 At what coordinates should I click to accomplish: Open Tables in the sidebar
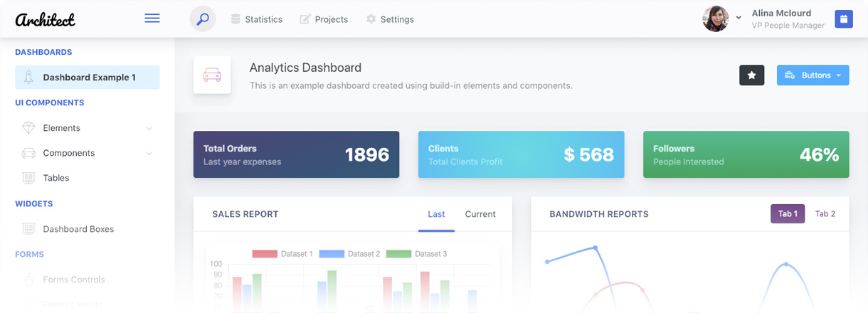click(87, 178)
